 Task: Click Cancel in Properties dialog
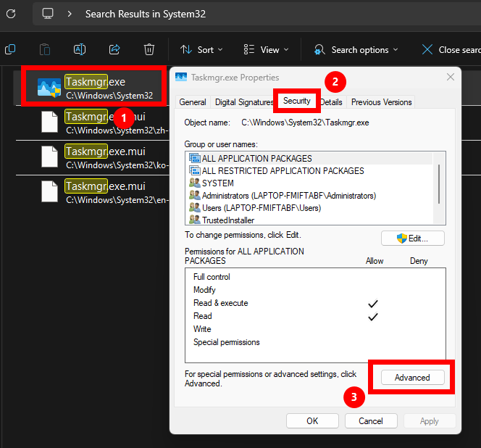pyautogui.click(x=370, y=420)
